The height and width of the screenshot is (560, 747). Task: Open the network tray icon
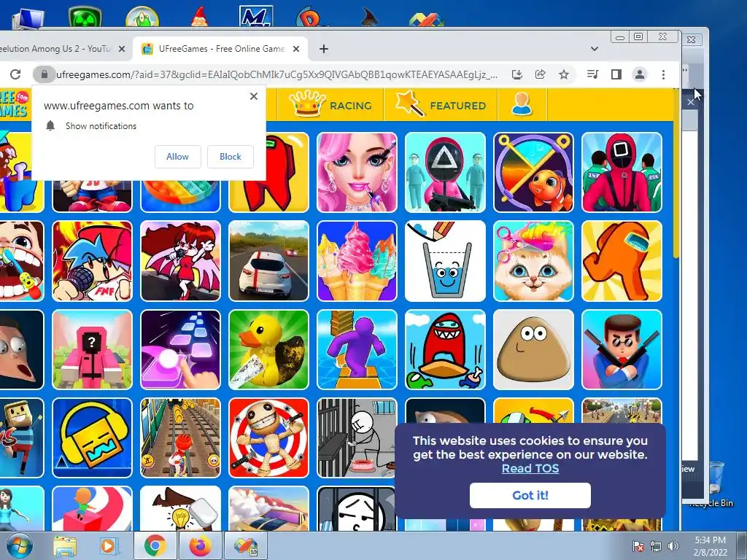(656, 546)
